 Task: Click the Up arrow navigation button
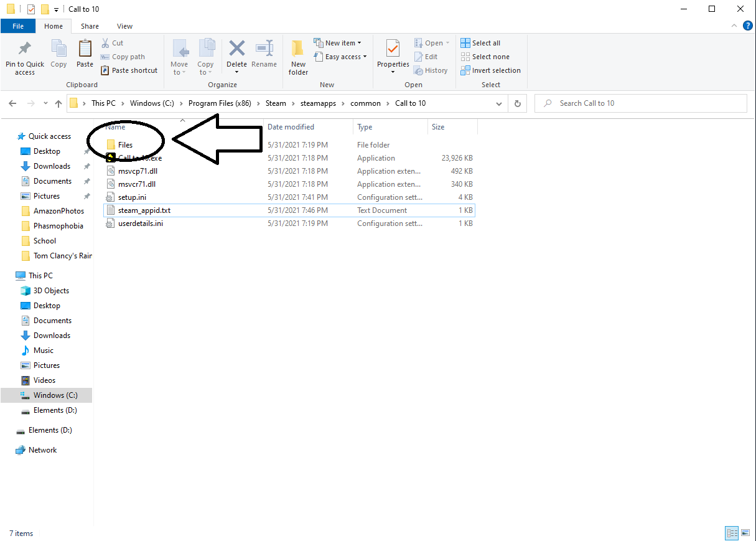(58, 103)
